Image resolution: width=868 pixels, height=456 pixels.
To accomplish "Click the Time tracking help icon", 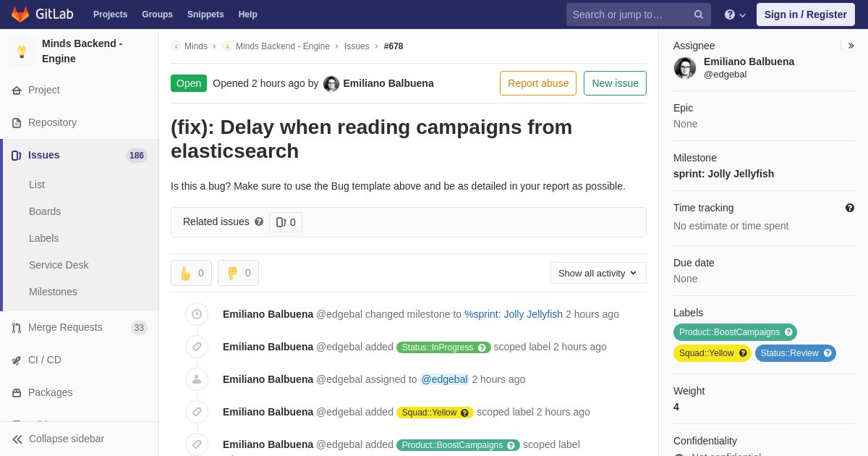I will pyautogui.click(x=850, y=208).
